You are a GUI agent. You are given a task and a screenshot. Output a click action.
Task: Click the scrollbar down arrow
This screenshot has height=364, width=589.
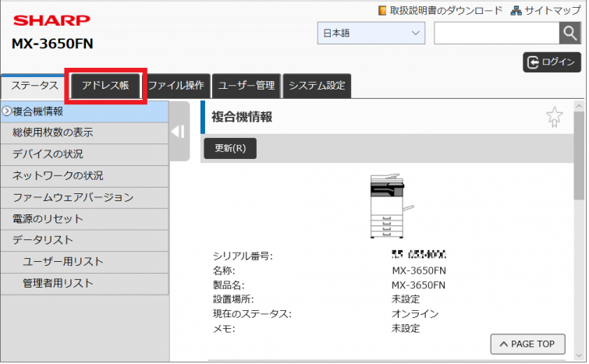[x=579, y=355]
